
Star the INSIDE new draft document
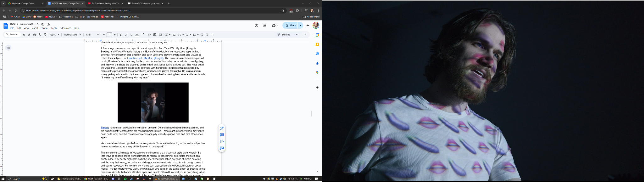click(37, 24)
